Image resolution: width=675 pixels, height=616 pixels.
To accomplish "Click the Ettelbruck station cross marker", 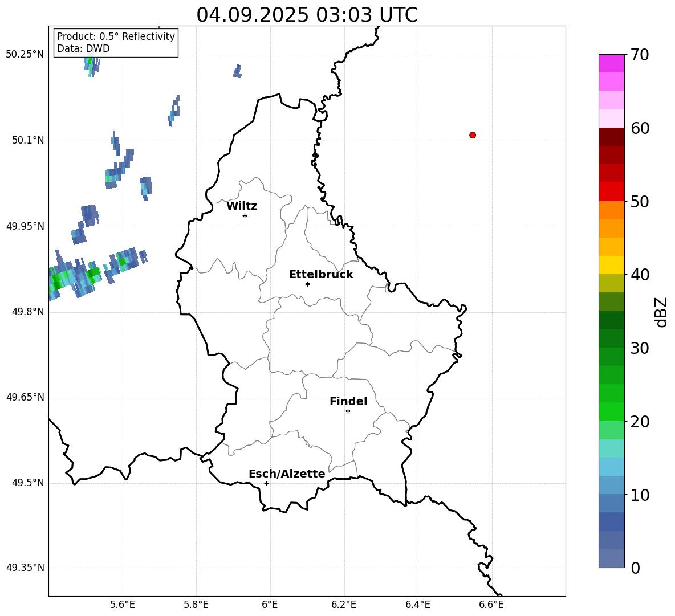I will coord(307,284).
